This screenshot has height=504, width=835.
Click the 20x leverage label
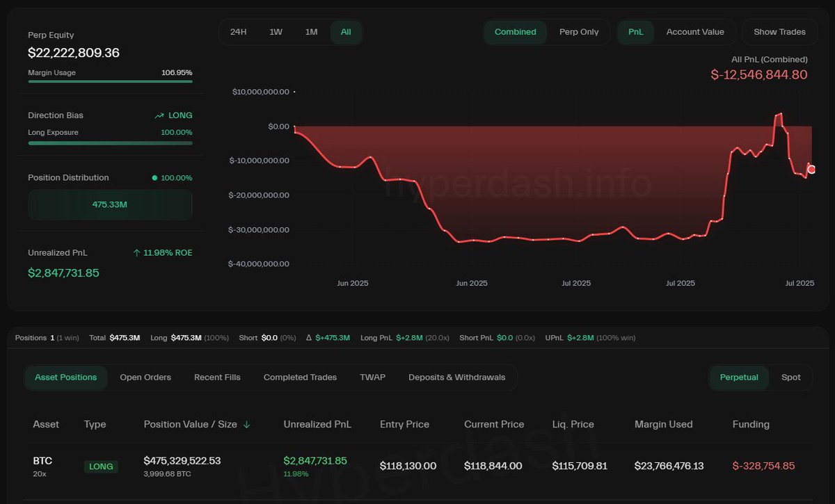[39, 474]
